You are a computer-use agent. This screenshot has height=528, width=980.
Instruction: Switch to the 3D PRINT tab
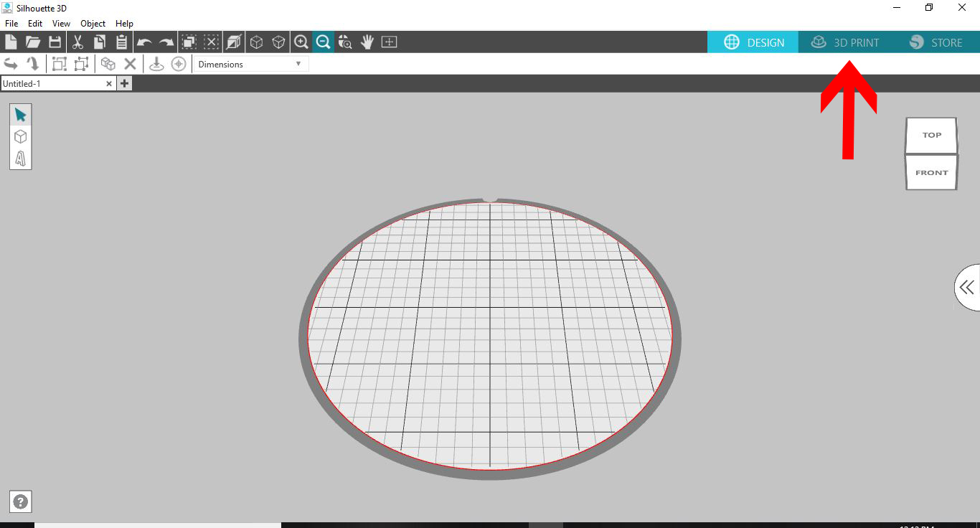click(x=844, y=42)
